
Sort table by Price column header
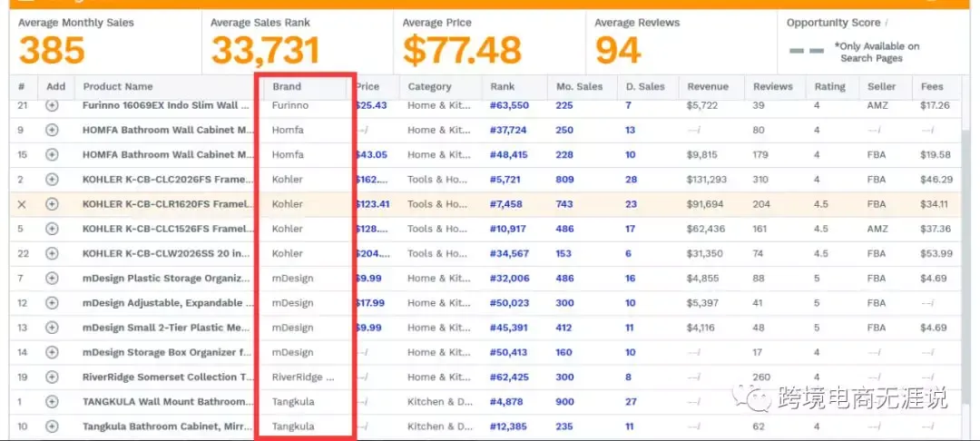[x=368, y=87]
